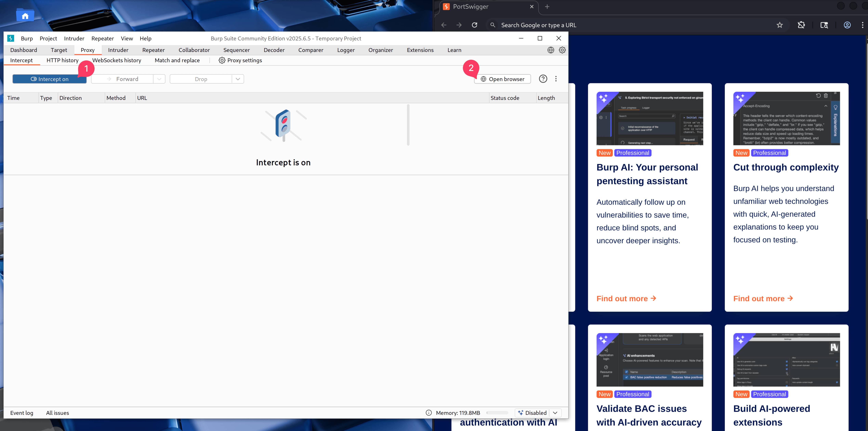
Task: Switch to the HTTP history tab
Action: 62,60
